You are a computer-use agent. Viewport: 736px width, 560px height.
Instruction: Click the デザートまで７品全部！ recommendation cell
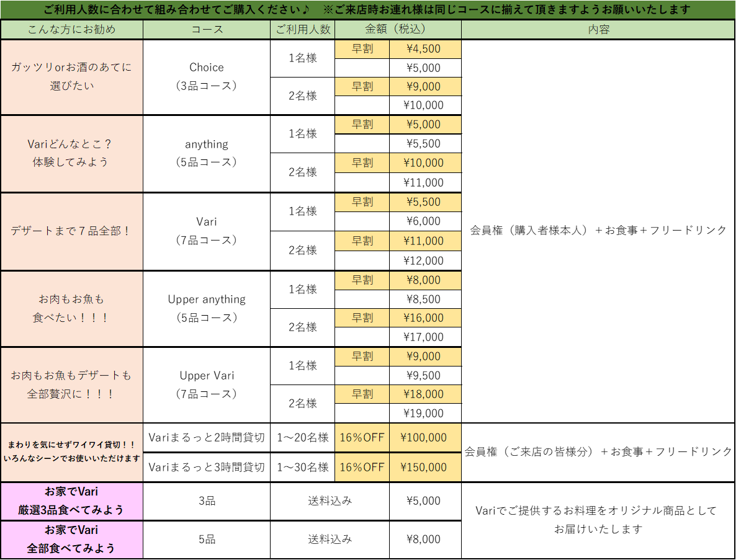tap(72, 231)
